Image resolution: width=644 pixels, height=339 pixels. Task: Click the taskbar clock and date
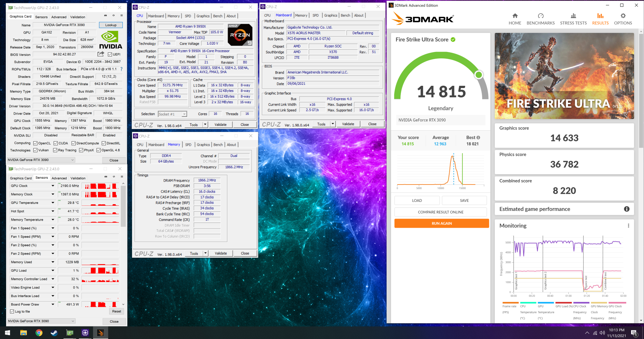[x=616, y=333]
